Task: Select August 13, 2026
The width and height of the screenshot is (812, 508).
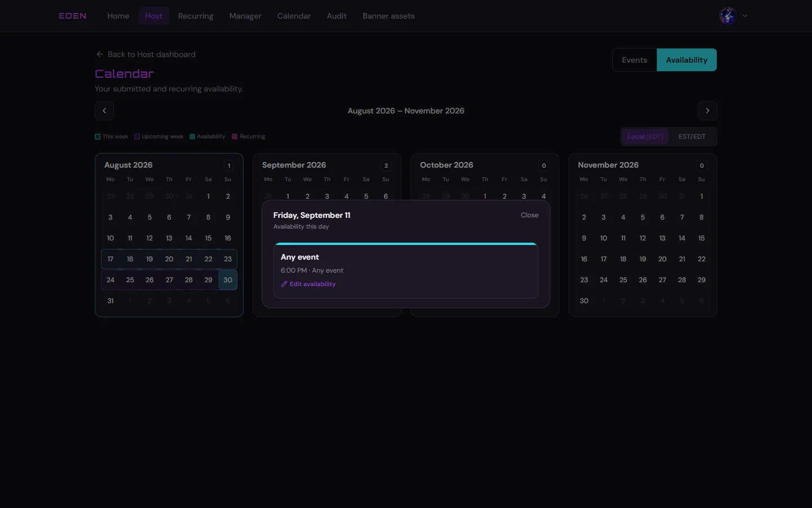Action: (169, 238)
